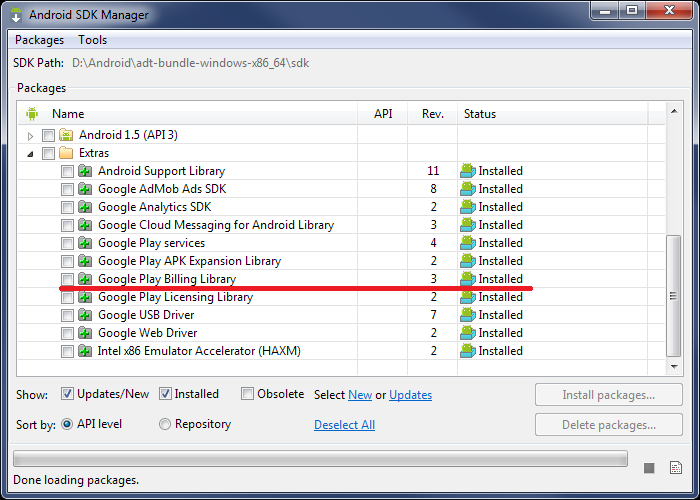This screenshot has width=700, height=500.
Task: Click package icon beside Google Play Billing Library
Action: [85, 279]
